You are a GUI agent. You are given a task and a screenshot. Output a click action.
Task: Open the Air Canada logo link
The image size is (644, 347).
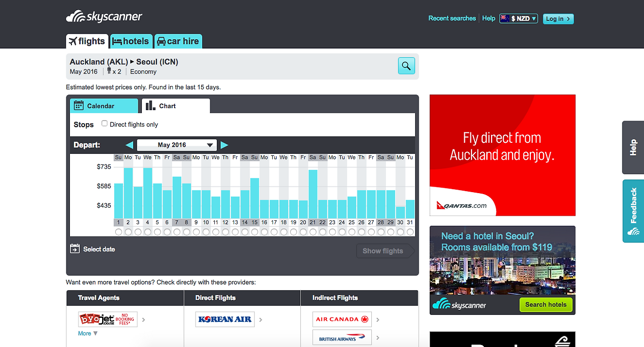pos(342,319)
